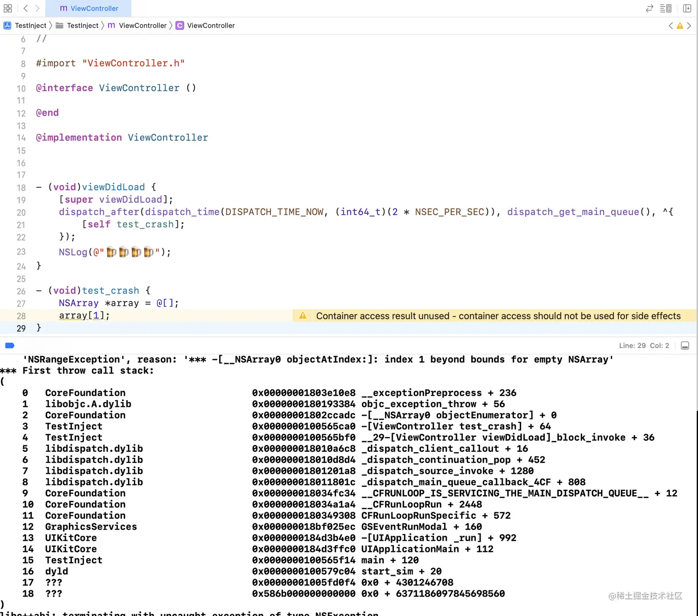Click the blue breakpoint tag in the debug bar
Image resolution: width=698 pixels, height=616 pixels.
coord(10,346)
